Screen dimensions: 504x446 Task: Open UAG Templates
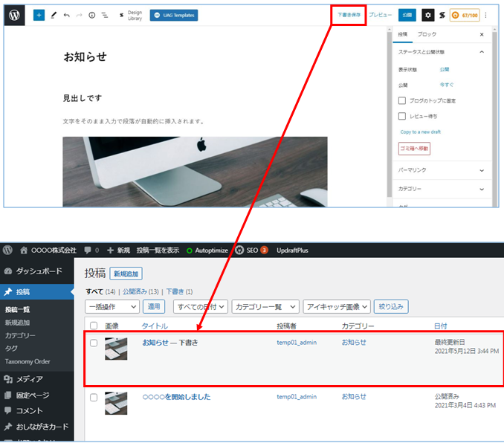(174, 15)
